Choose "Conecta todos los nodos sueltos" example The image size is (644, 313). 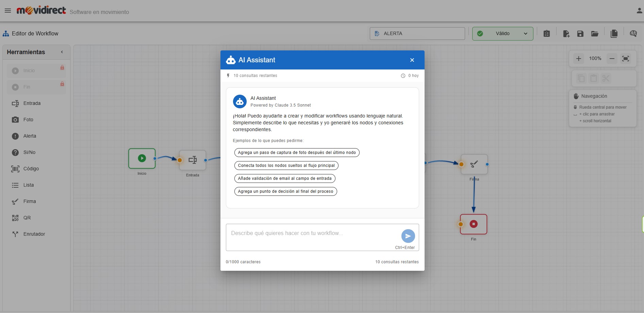coord(286,166)
